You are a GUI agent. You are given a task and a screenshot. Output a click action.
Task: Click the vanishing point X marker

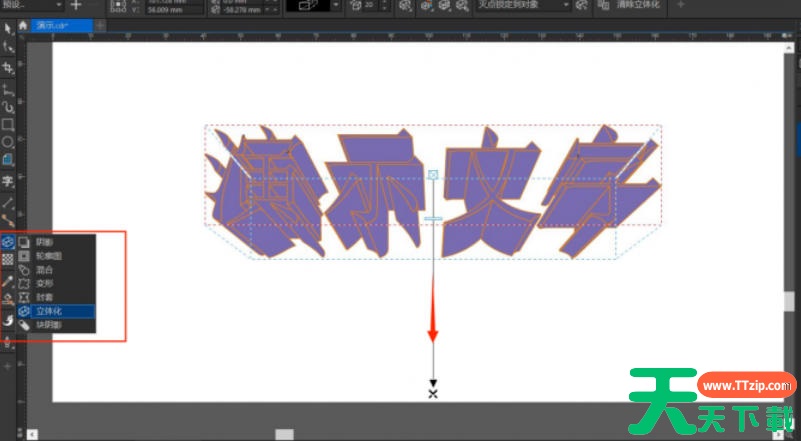[x=433, y=394]
